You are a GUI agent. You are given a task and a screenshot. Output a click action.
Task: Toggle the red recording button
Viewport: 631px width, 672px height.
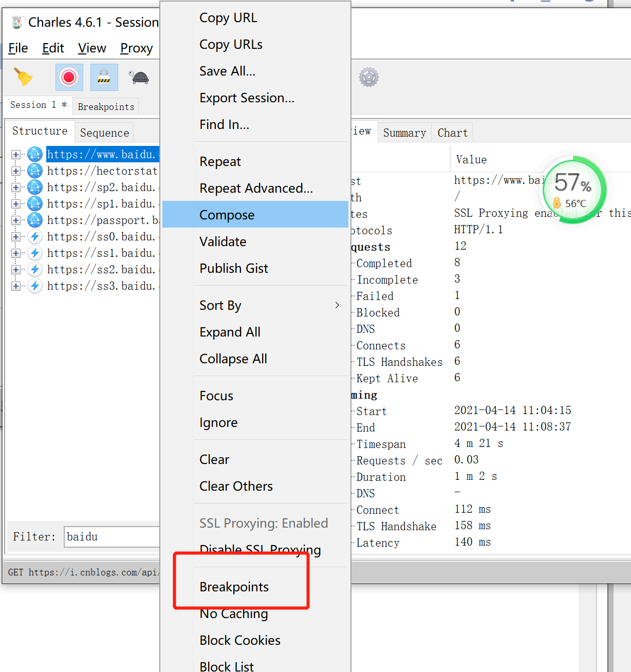[x=69, y=77]
